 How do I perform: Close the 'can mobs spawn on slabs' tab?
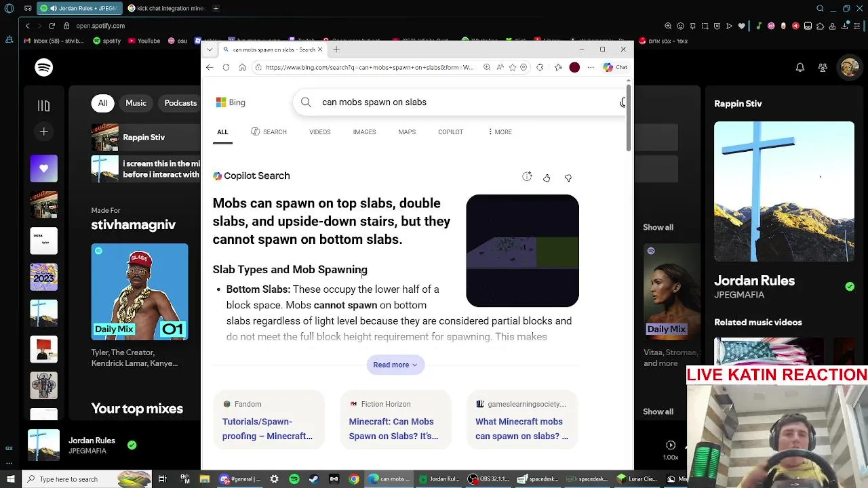[x=321, y=49]
